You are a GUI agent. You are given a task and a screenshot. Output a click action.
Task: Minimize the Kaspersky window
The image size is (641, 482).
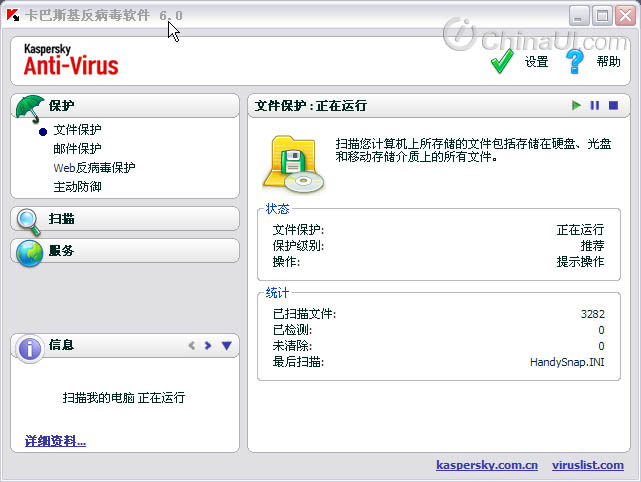point(579,16)
